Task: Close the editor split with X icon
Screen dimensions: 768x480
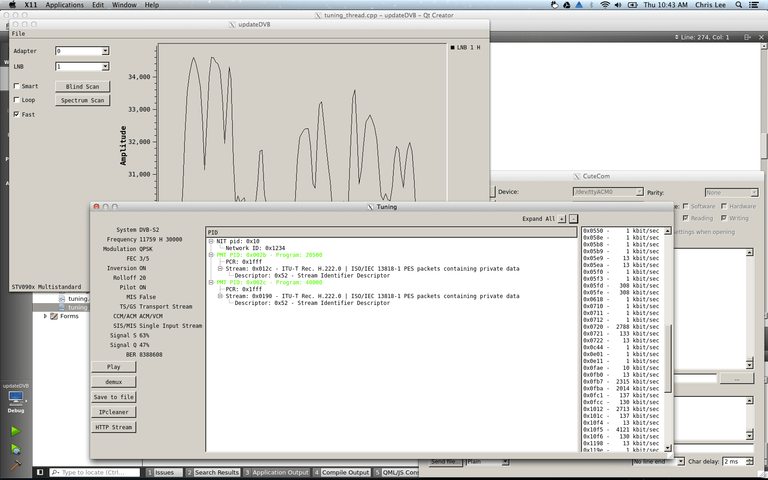Action: click(x=761, y=37)
